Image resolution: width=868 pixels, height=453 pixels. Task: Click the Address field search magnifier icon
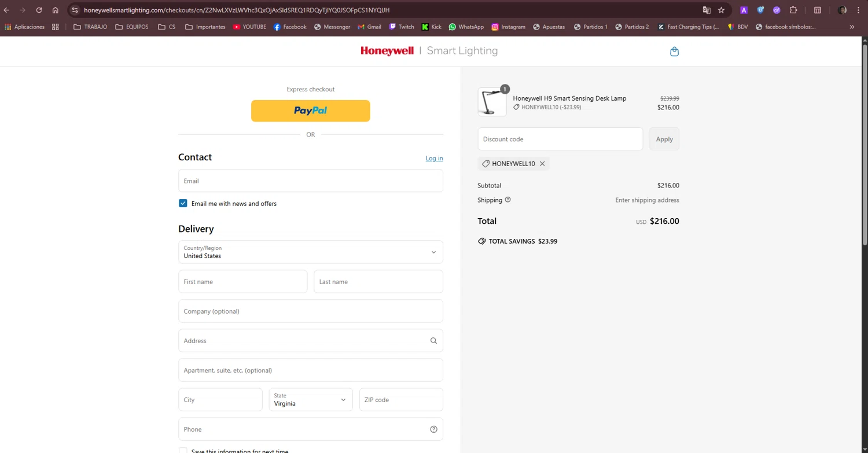(x=433, y=341)
